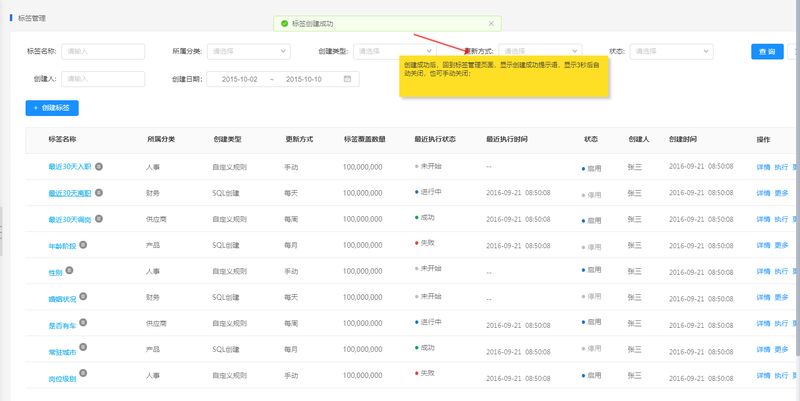Screen dimensions: 800x401
Task: Open the 所属分类 dropdown
Action: (x=248, y=51)
